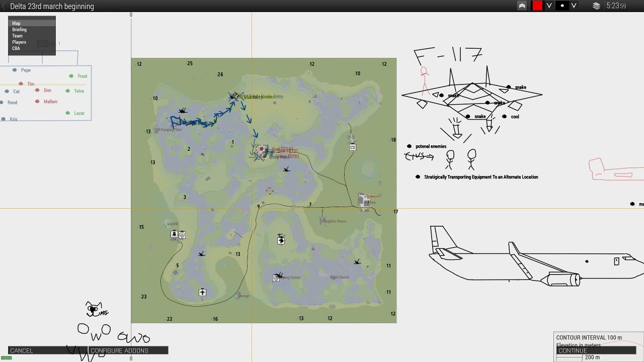Viewport: 644px width, 362px height.
Task: Select player Mallam marker
Action: [x=37, y=102]
